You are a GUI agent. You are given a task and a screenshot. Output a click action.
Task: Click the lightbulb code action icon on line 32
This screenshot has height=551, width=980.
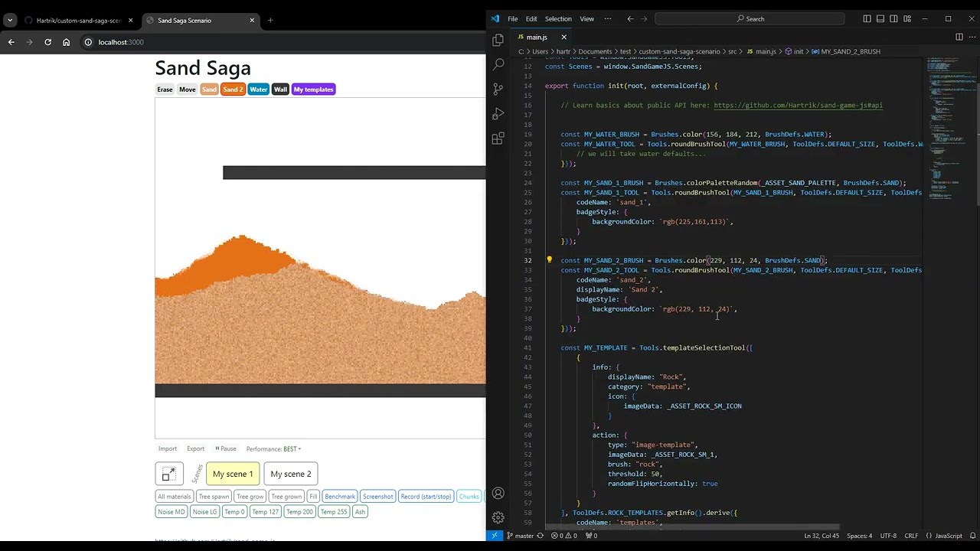coord(549,260)
